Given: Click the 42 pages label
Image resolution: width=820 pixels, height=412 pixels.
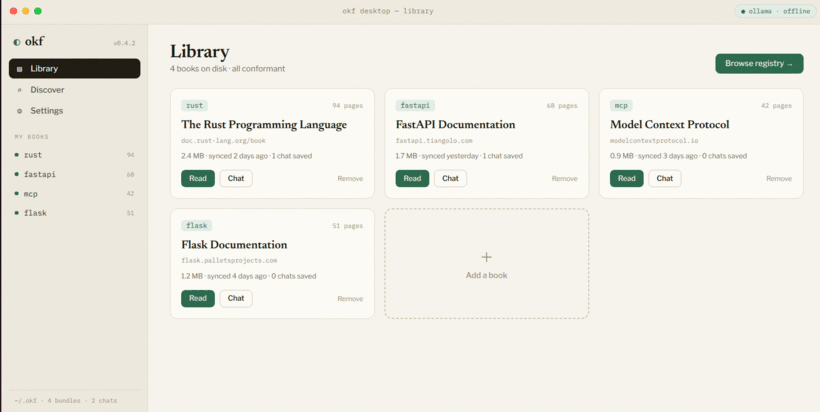Looking at the screenshot, I should [x=777, y=106].
